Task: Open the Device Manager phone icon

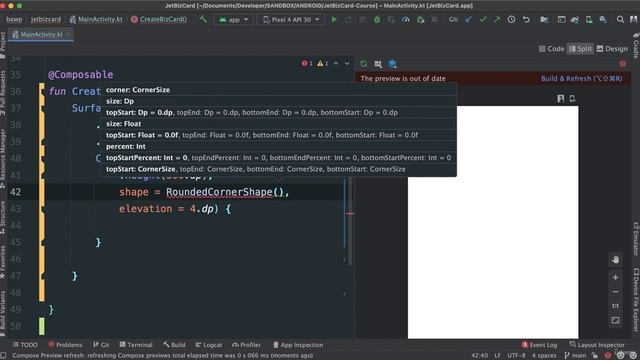Action: (589, 19)
